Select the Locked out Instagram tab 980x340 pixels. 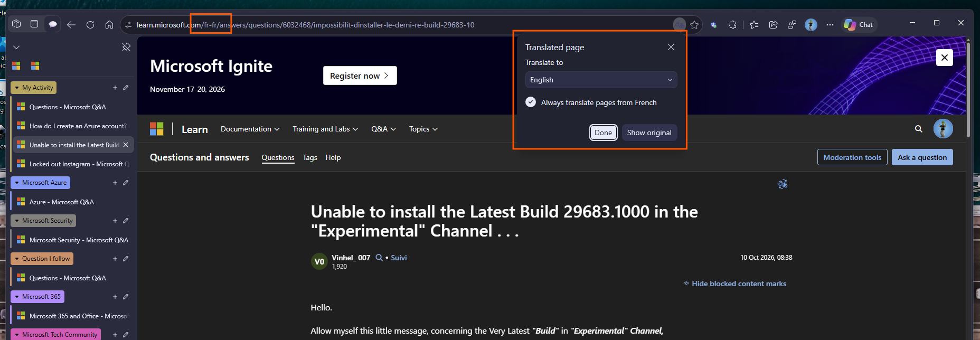click(73, 164)
